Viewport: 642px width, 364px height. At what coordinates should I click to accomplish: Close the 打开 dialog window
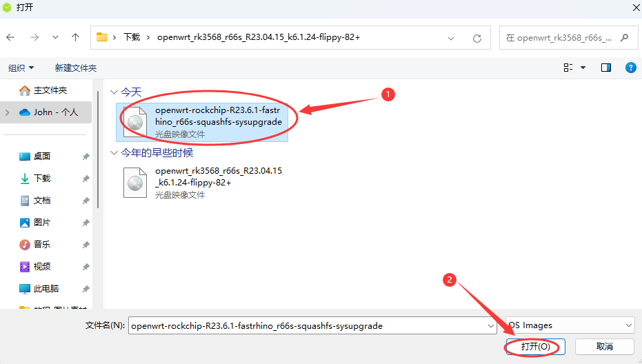(x=636, y=8)
